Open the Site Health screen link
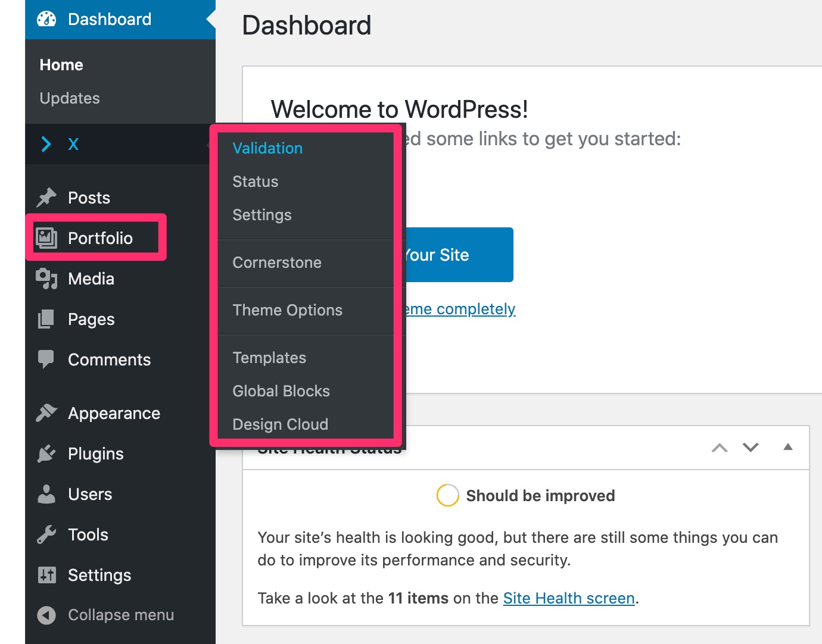The height and width of the screenshot is (644, 822). [568, 598]
